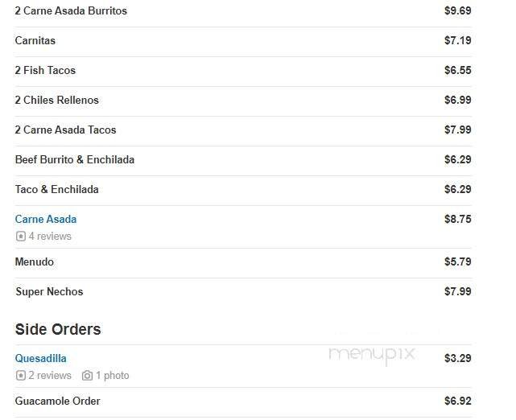Click the menupix watermark logo
Viewport: 516px width, 420px height.
[x=369, y=352]
